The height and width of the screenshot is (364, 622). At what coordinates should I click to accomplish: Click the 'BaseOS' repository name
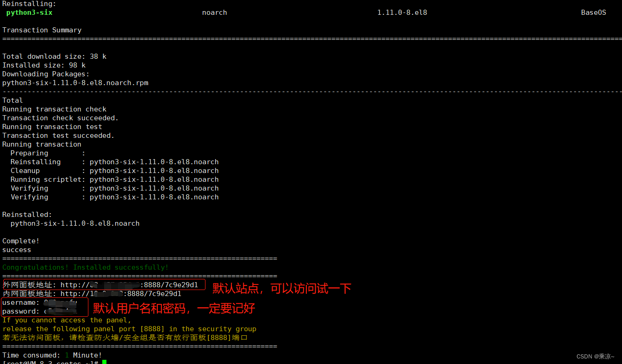593,12
